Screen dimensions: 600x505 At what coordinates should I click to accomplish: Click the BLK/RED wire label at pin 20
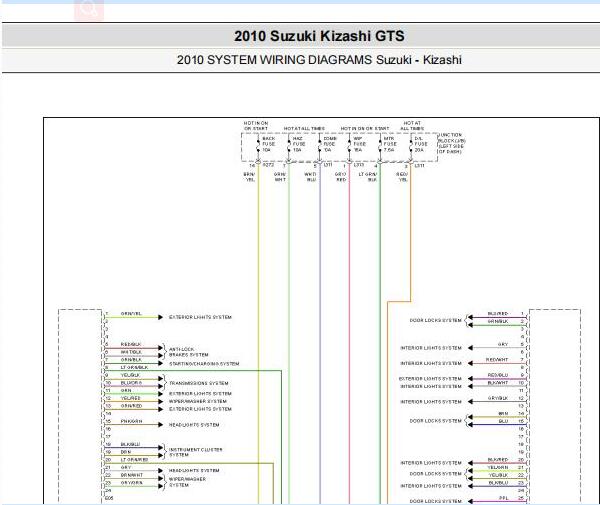tap(498, 459)
